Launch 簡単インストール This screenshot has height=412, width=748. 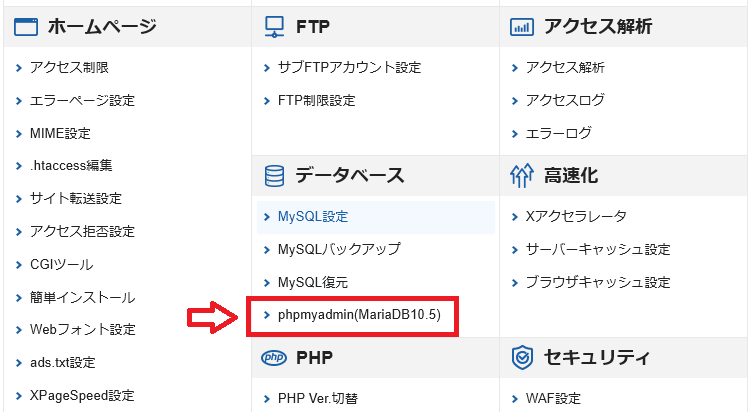click(x=83, y=298)
